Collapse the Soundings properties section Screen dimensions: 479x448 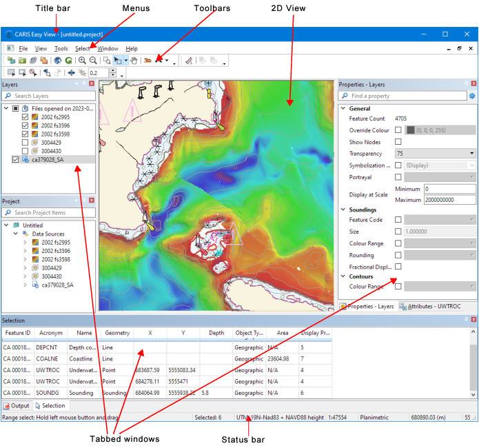[343, 210]
